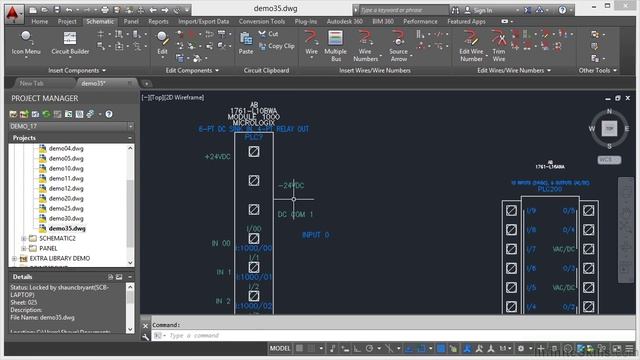The width and height of the screenshot is (640, 360).
Task: Open the annotation scale 1:1 dropdown
Action: [505, 349]
